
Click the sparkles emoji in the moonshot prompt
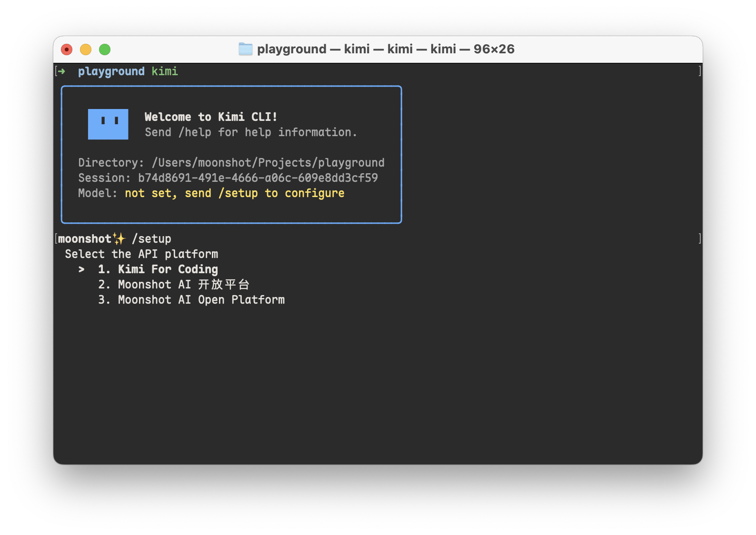(x=119, y=238)
